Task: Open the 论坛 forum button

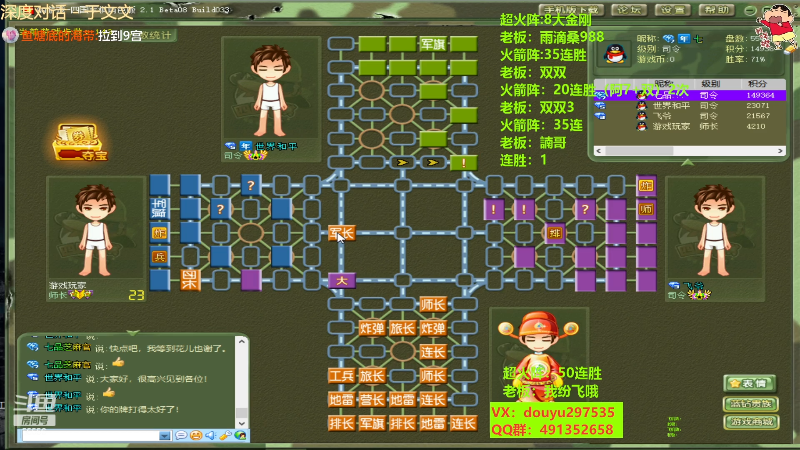Action: pos(629,10)
